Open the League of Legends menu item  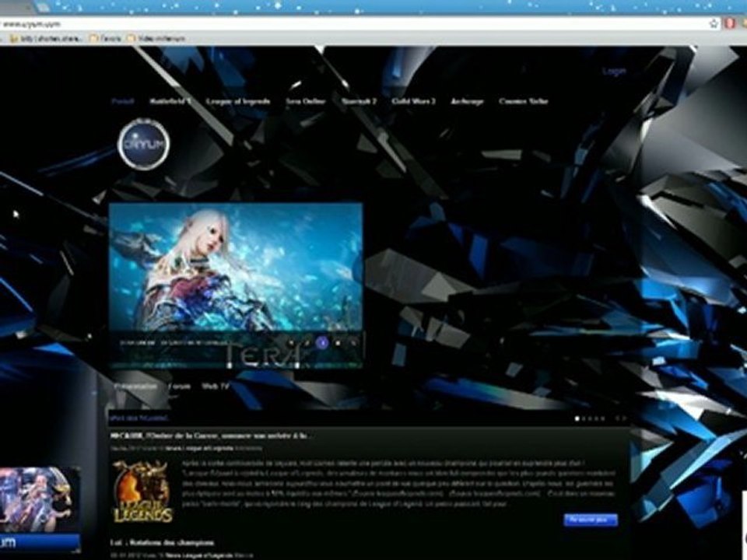pos(238,101)
